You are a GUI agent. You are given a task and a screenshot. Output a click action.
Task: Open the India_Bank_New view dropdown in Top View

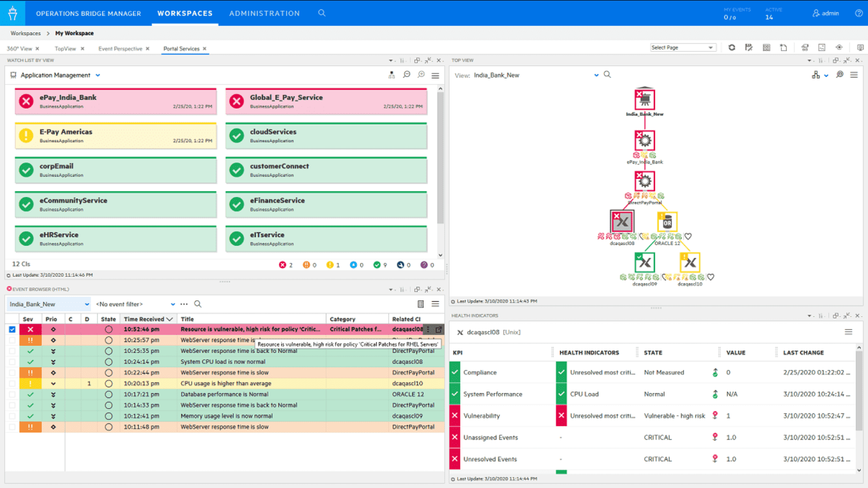pyautogui.click(x=596, y=75)
